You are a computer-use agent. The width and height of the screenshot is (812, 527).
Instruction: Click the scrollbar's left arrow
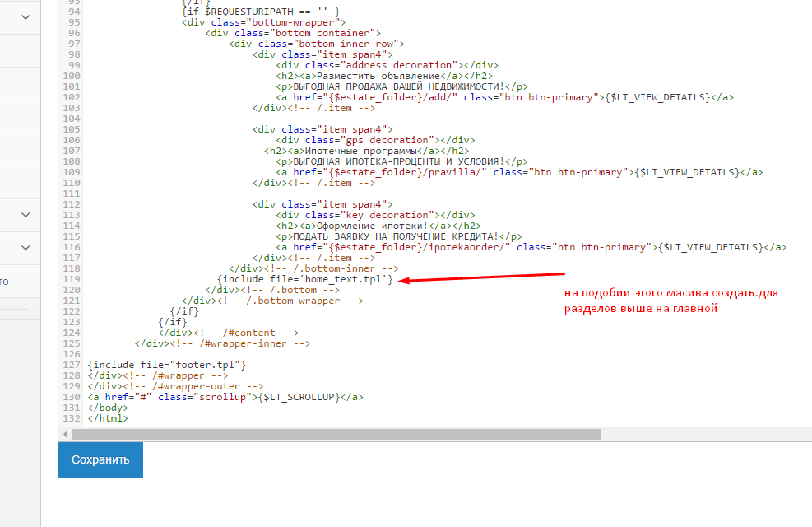tap(64, 434)
